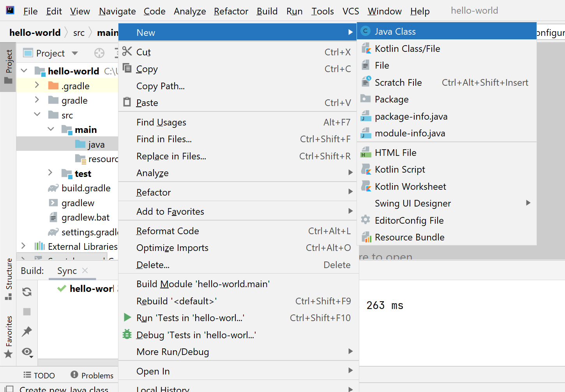Click the green Run triangle icon
565x392 pixels.
click(127, 317)
